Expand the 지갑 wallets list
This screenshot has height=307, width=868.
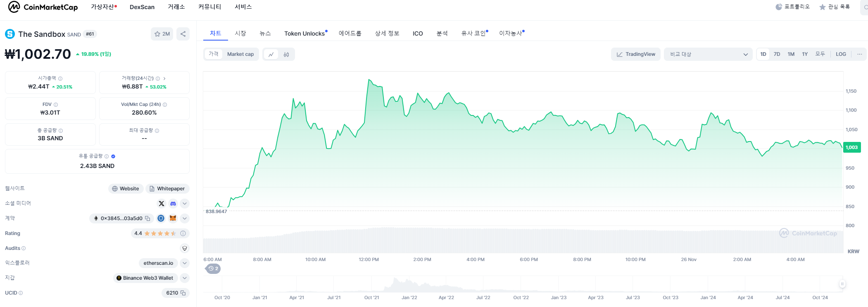point(185,278)
